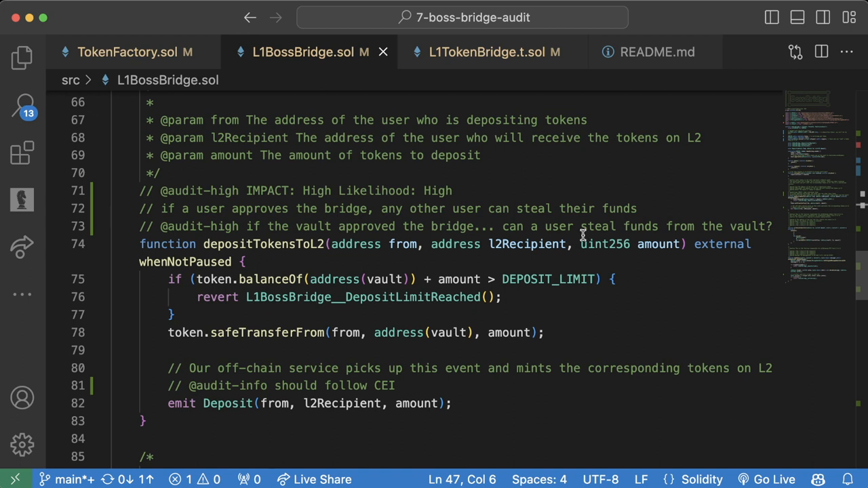This screenshot has width=868, height=488.
Task: Toggle the primary side bar layout icon
Action: tap(772, 18)
